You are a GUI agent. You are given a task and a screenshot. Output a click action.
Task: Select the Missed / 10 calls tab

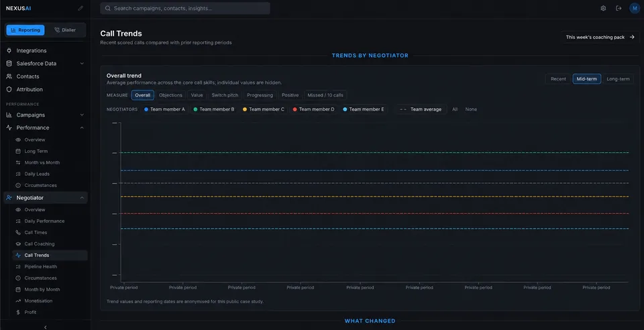pyautogui.click(x=325, y=95)
